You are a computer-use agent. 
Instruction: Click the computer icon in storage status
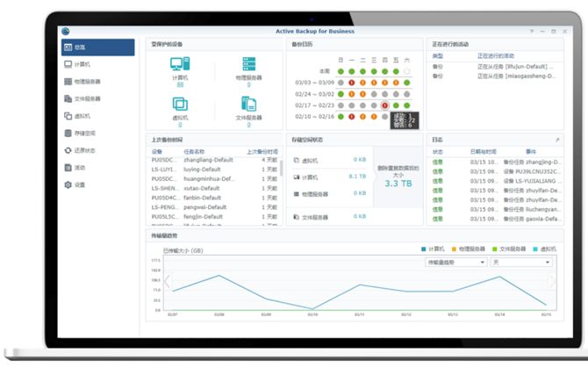(x=297, y=177)
